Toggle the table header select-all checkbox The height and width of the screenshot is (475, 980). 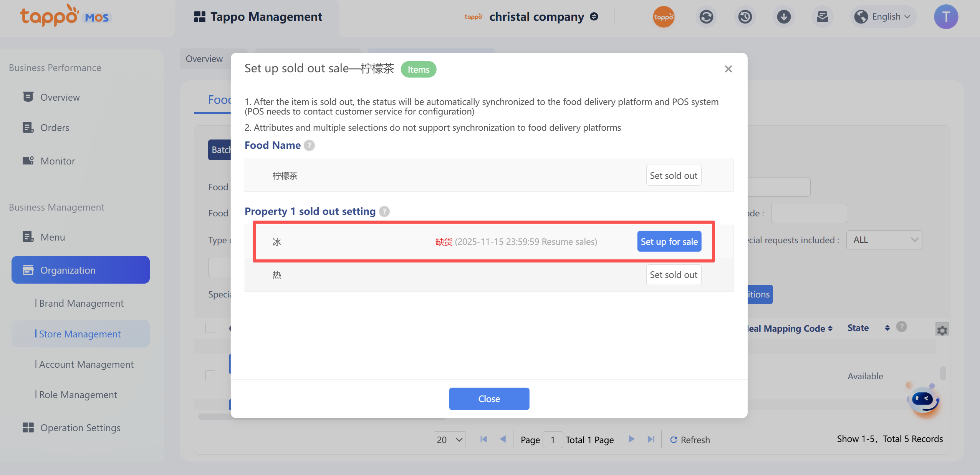pyautogui.click(x=210, y=327)
